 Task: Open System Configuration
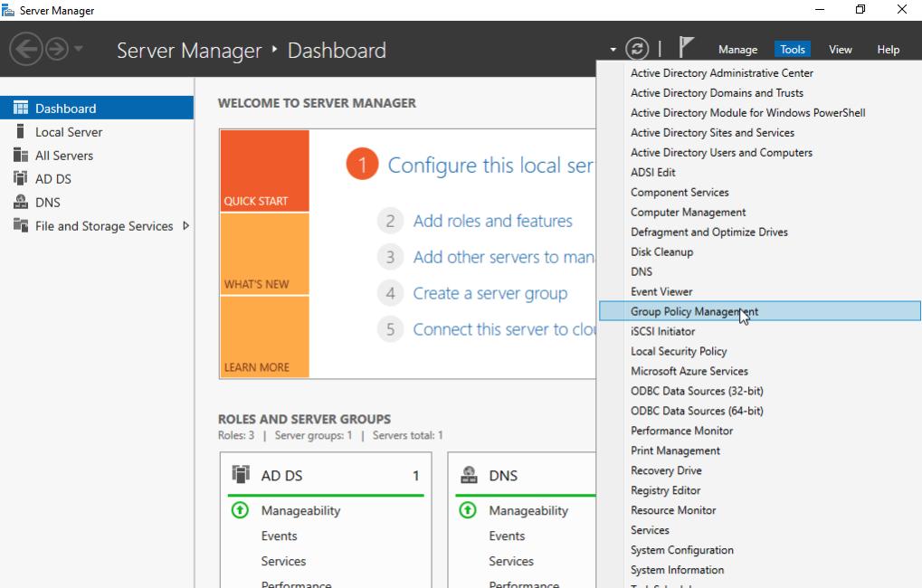[x=760, y=550]
